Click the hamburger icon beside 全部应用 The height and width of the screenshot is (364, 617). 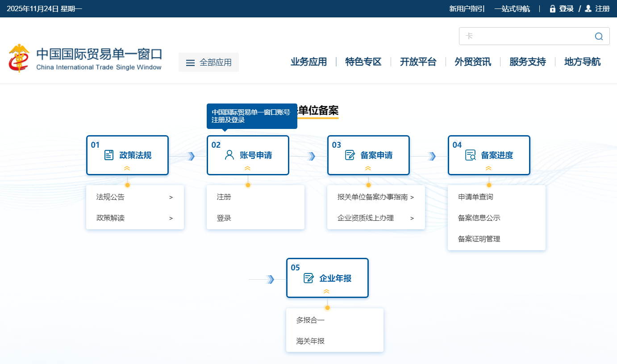click(x=190, y=63)
